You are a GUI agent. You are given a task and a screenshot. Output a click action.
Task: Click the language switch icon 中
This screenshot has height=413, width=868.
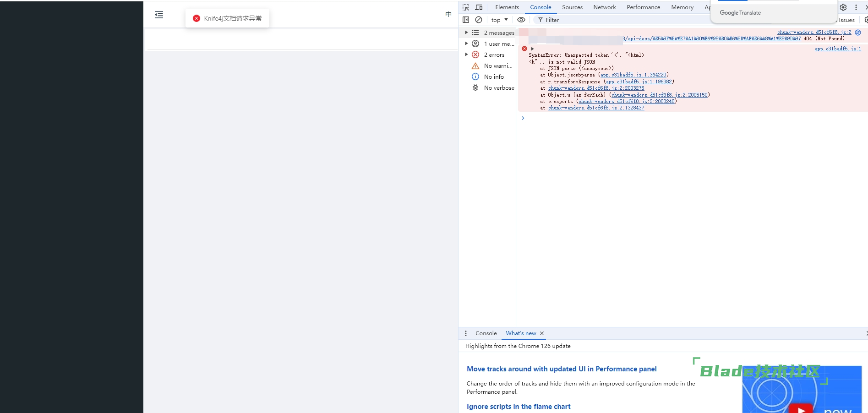pos(448,14)
